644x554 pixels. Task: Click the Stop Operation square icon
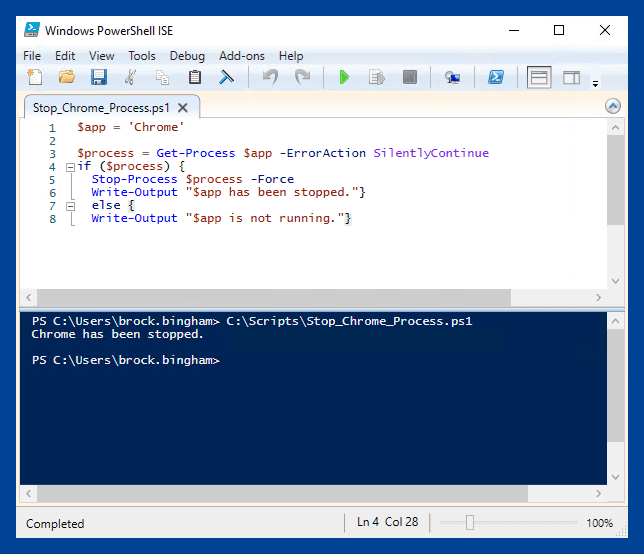coord(409,77)
